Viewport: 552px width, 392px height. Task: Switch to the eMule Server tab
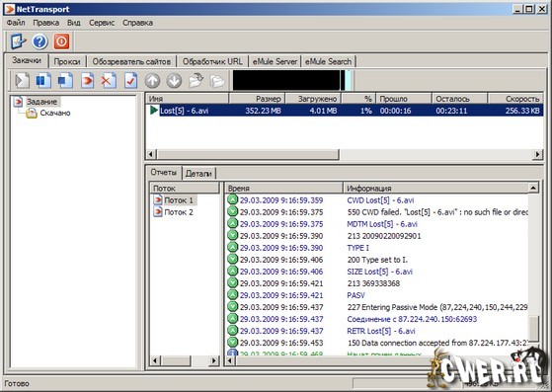(275, 61)
